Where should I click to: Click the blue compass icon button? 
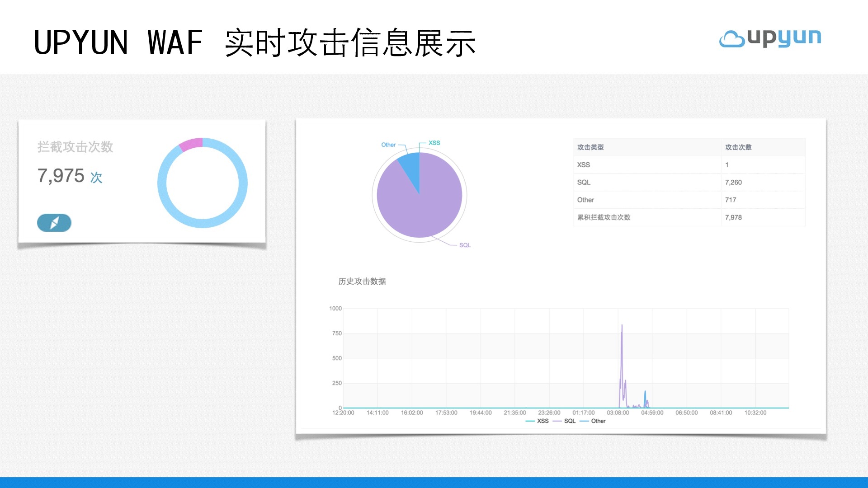pos(54,223)
